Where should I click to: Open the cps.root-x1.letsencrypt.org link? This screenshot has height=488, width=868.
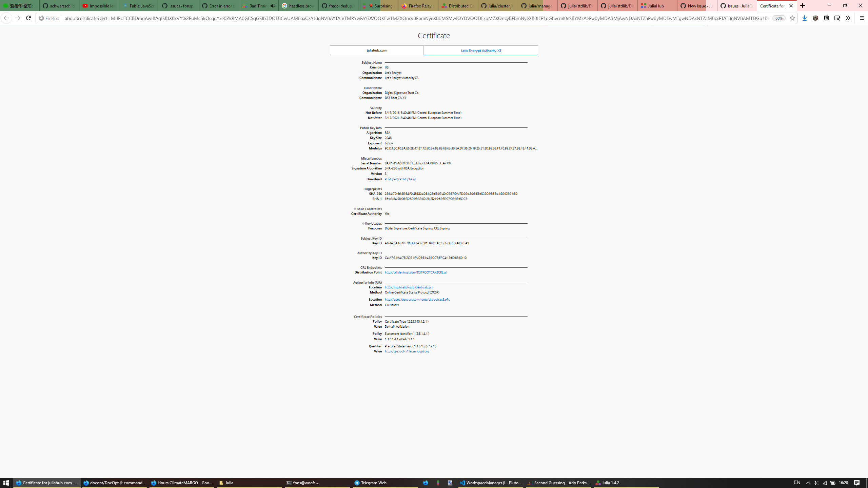click(407, 351)
